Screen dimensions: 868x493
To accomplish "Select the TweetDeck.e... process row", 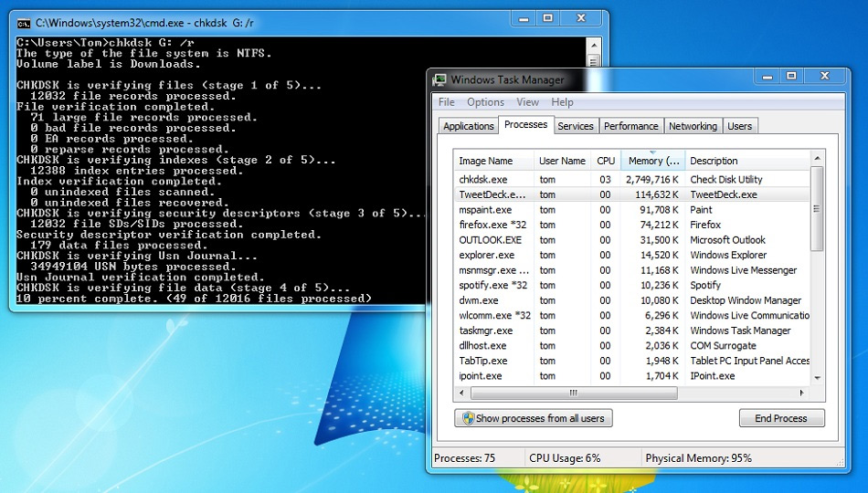I will click(x=631, y=194).
